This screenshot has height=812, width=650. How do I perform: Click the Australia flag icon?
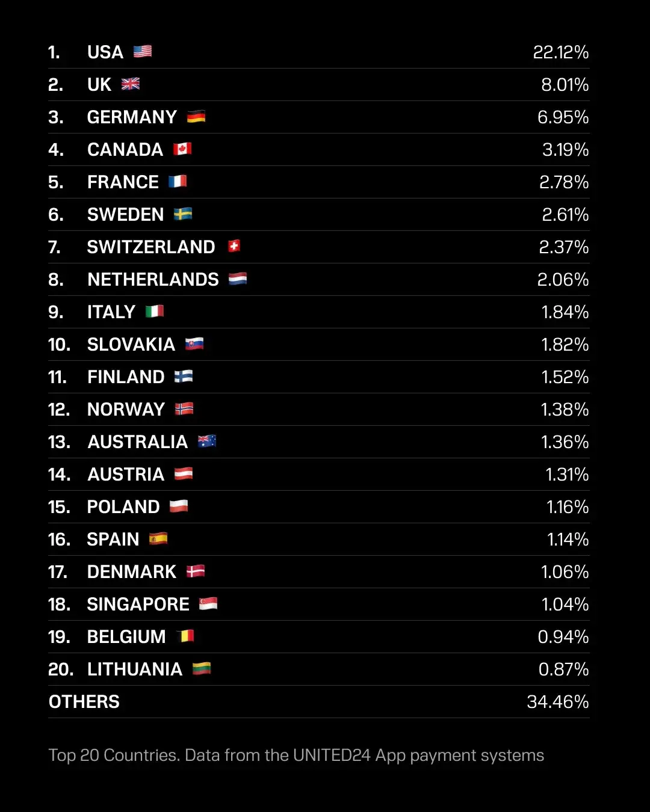tap(207, 441)
